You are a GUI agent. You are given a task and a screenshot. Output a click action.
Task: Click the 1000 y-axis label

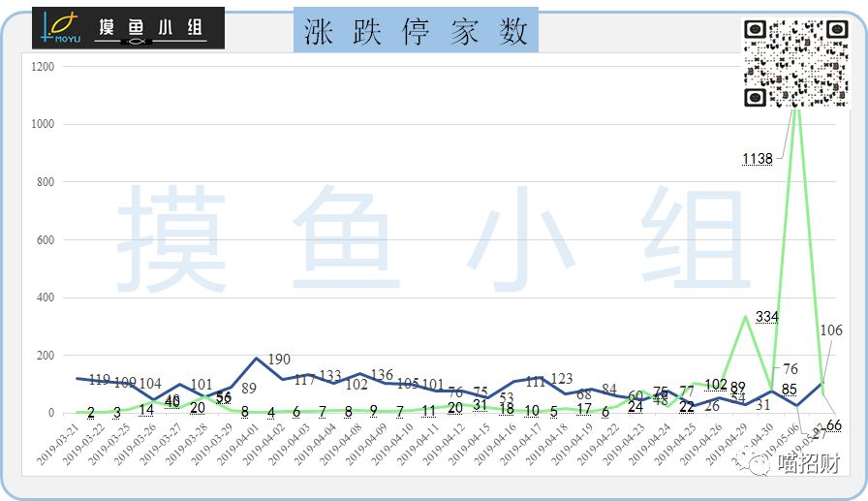(43, 124)
